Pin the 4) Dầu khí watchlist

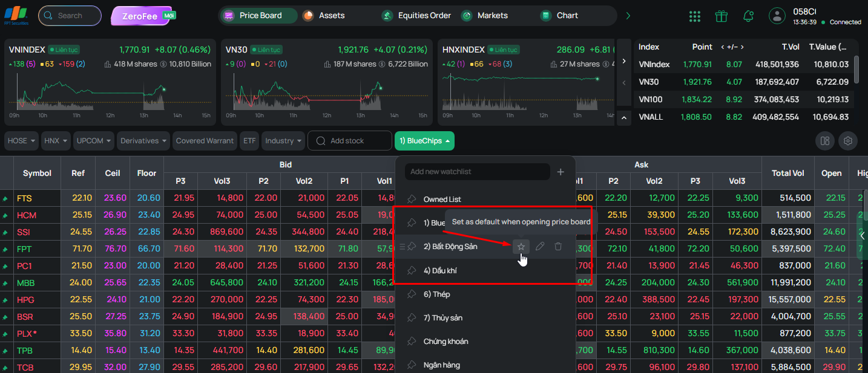click(412, 270)
